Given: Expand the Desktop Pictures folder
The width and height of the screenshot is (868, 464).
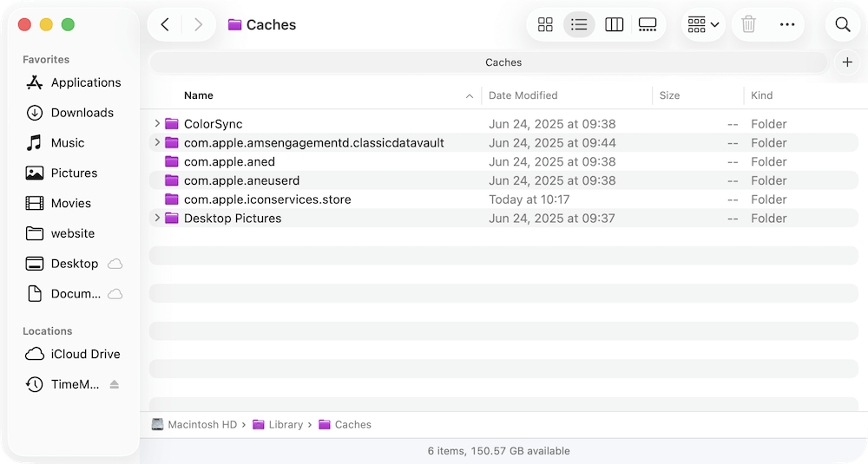Looking at the screenshot, I should coord(157,218).
